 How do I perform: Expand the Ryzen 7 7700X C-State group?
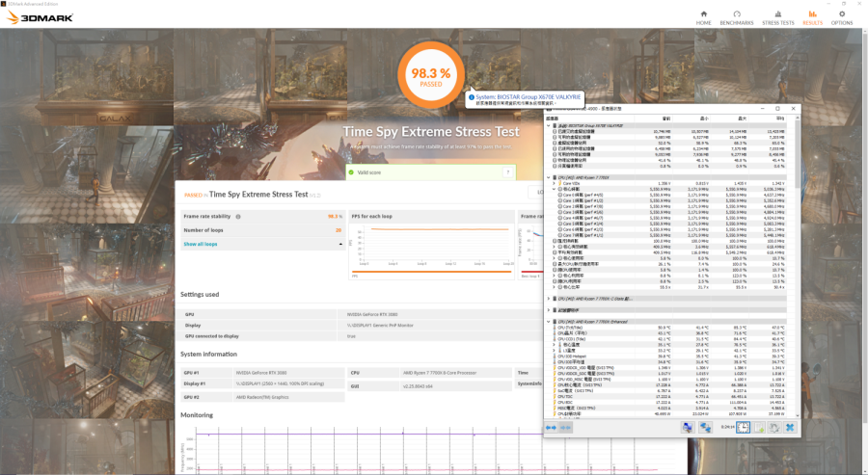pyautogui.click(x=549, y=299)
